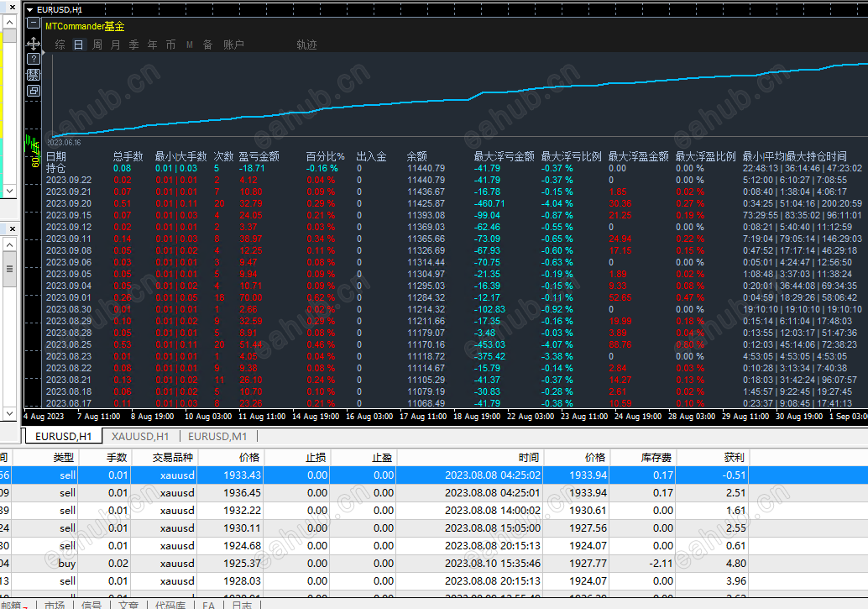Switch statistics to 月 monthly view

[x=116, y=45]
